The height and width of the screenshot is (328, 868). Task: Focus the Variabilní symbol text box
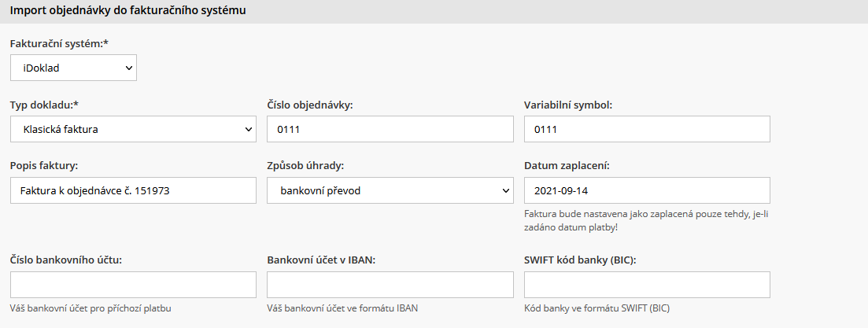646,129
